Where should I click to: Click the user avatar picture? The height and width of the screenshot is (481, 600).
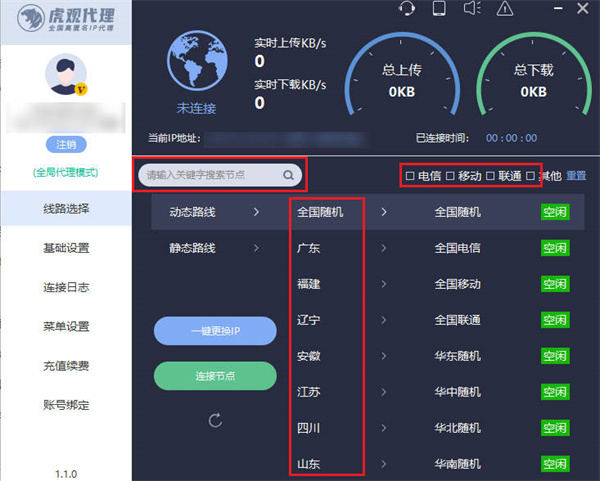[x=66, y=74]
